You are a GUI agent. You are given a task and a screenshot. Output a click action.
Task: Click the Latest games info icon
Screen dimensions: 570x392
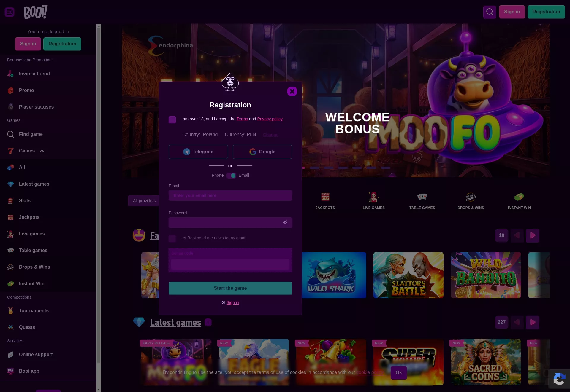(208, 322)
